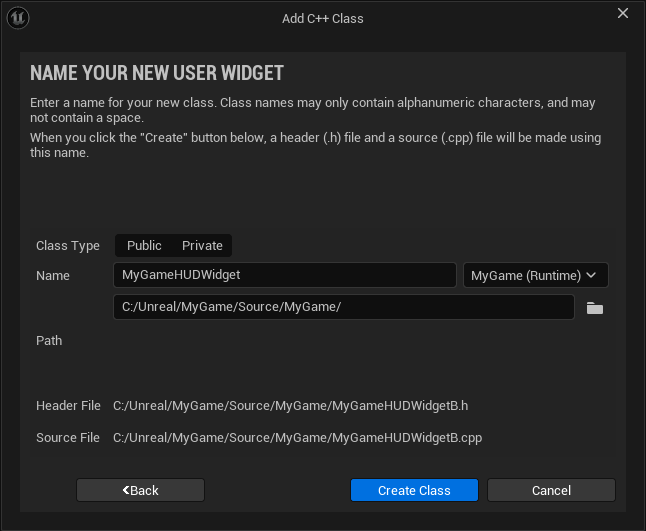Open the folder browse icon beside path

tap(595, 308)
